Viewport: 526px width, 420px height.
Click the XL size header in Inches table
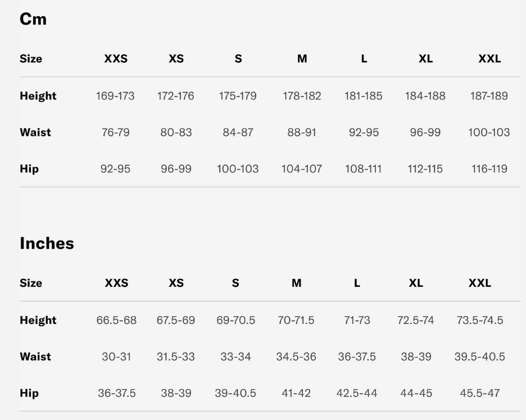click(x=416, y=283)
